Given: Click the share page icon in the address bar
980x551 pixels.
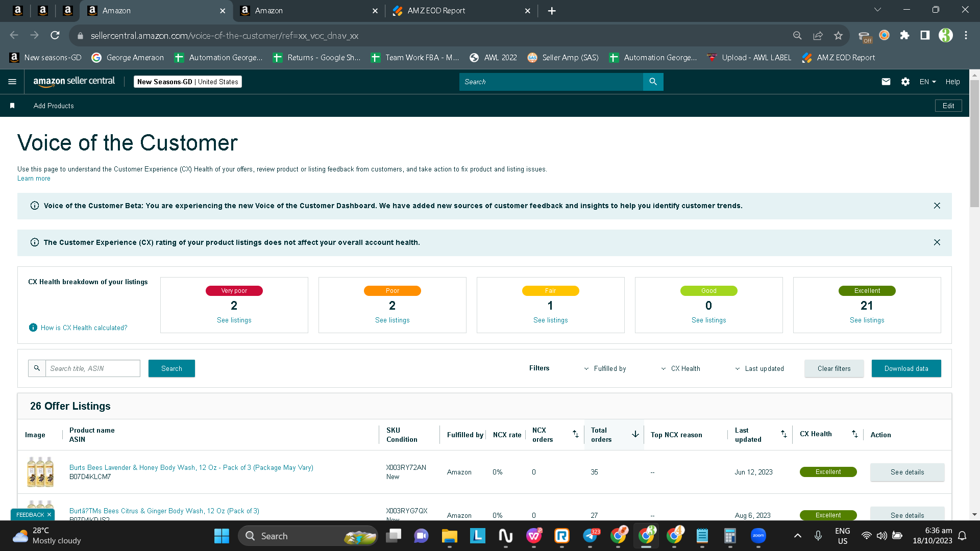Looking at the screenshot, I should coord(818,35).
